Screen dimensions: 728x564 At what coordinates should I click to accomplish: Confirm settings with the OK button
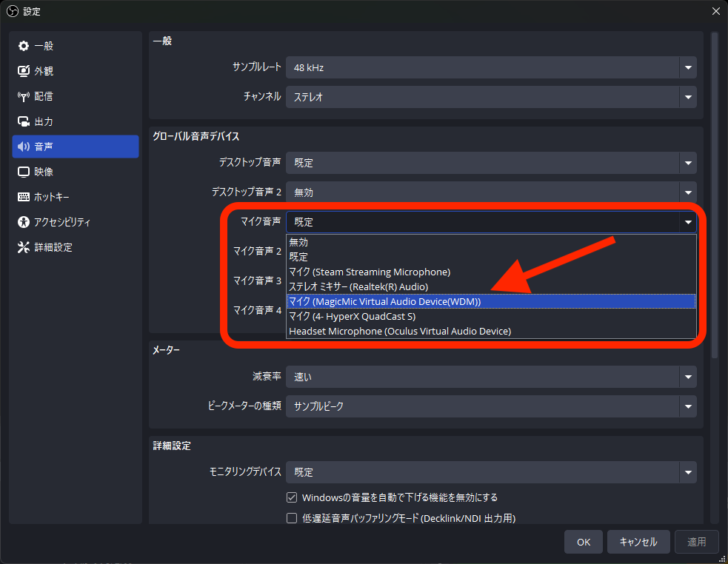click(583, 542)
